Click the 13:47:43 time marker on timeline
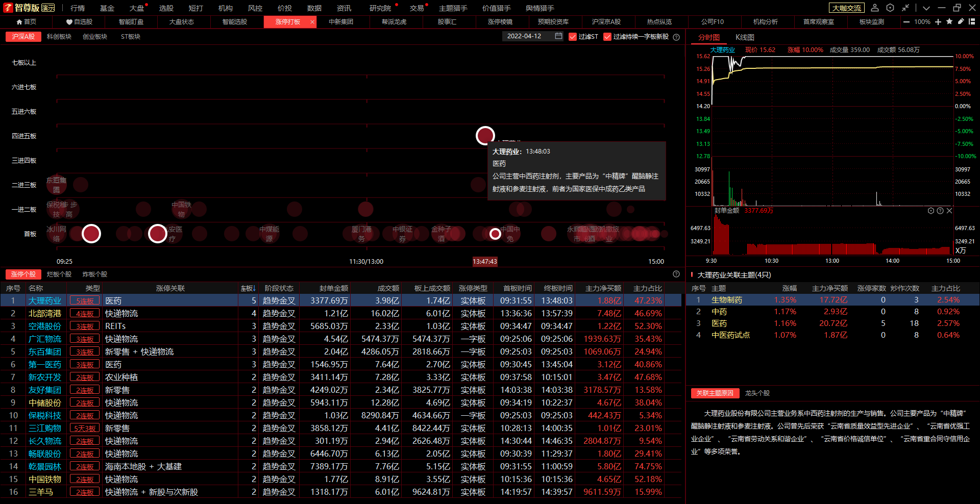Image resolution: width=980 pixels, height=504 pixels. [x=485, y=262]
